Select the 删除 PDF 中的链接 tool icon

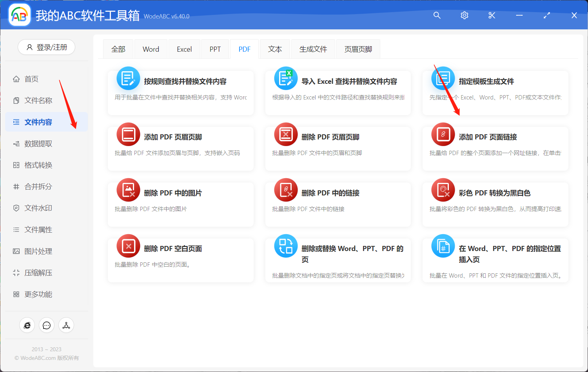(285, 190)
